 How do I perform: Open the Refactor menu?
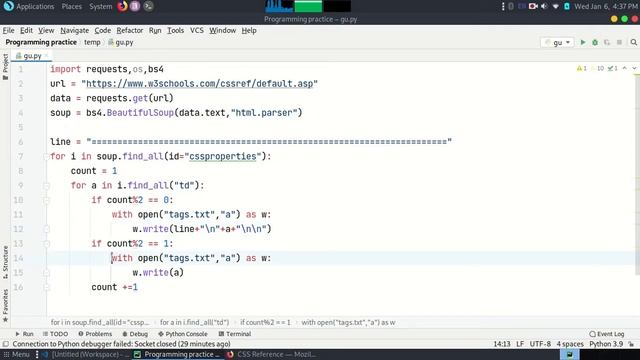pyautogui.click(x=129, y=31)
